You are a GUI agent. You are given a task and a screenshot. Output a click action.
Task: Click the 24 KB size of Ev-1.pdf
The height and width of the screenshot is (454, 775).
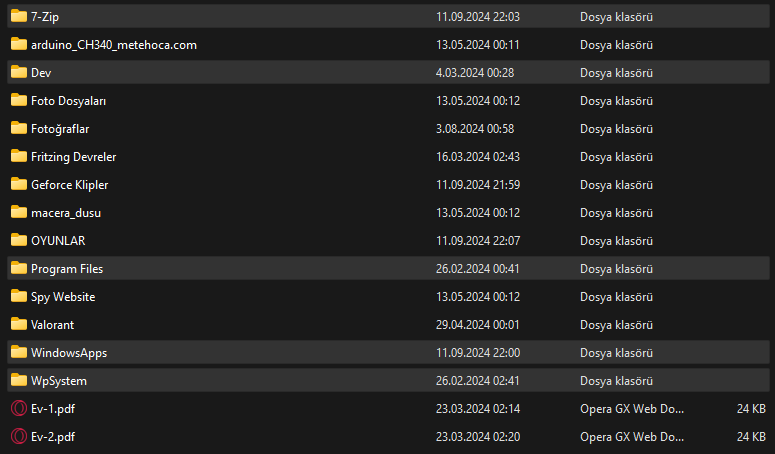pyautogui.click(x=751, y=409)
